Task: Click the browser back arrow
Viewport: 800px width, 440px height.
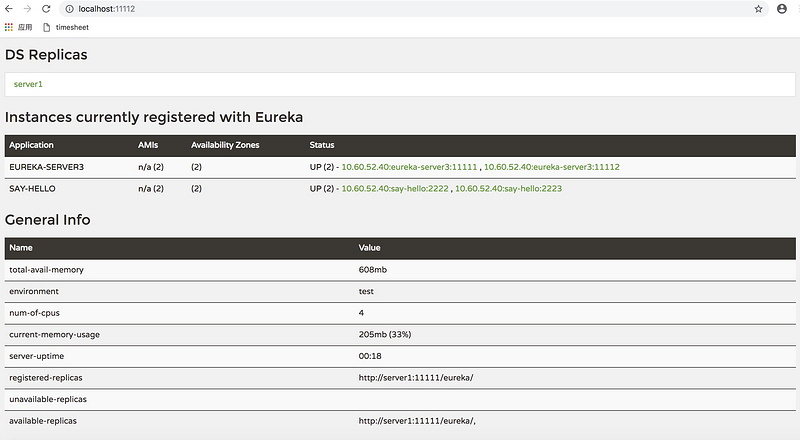Action: [8, 8]
